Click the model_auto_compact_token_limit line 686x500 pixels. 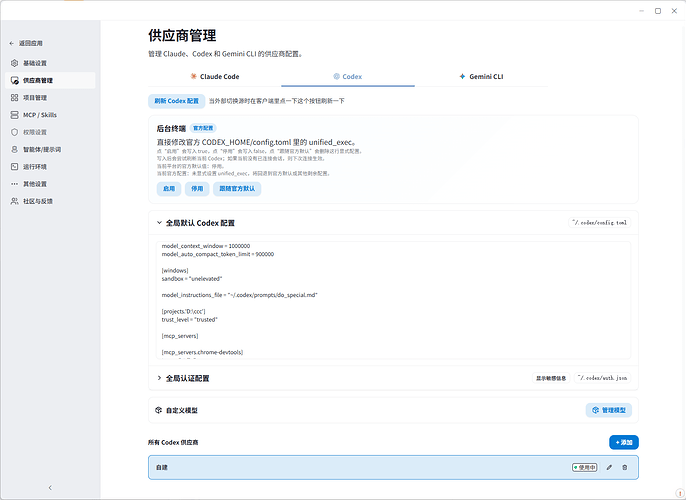point(218,254)
